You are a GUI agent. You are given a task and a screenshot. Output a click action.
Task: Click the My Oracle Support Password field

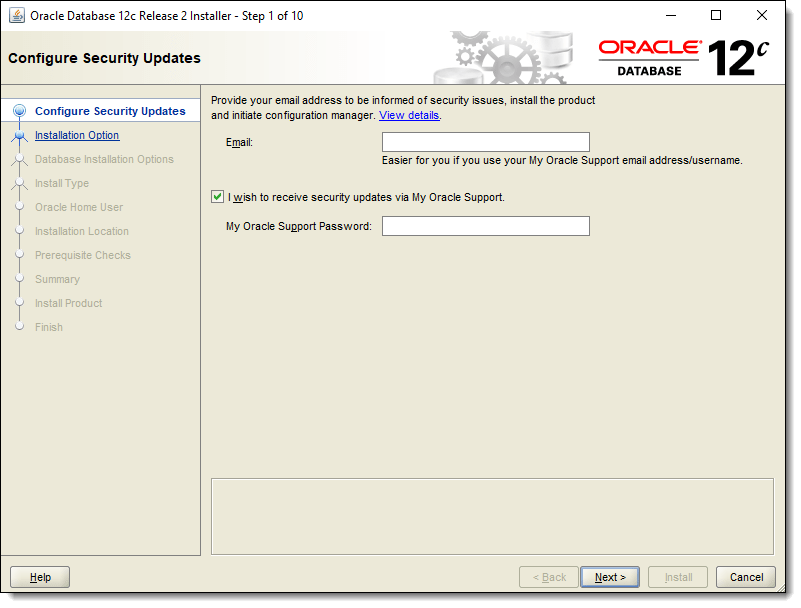(485, 225)
